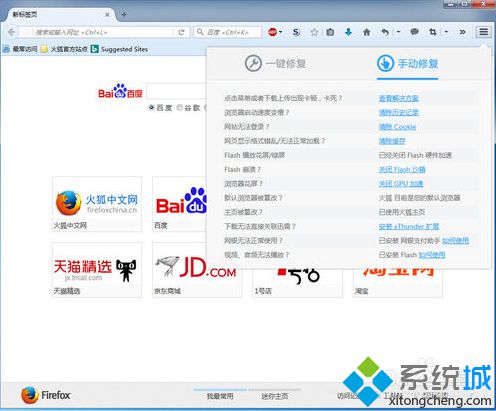Click the text 默认浏览器被篡改？

pyautogui.click(x=253, y=198)
